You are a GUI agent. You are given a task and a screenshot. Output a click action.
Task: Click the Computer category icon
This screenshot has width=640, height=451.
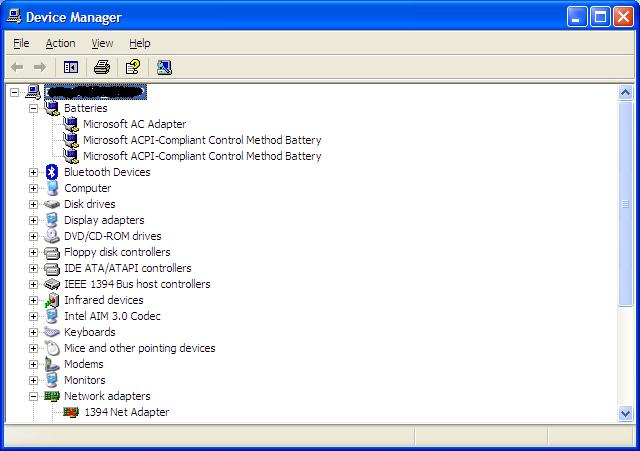[52, 188]
